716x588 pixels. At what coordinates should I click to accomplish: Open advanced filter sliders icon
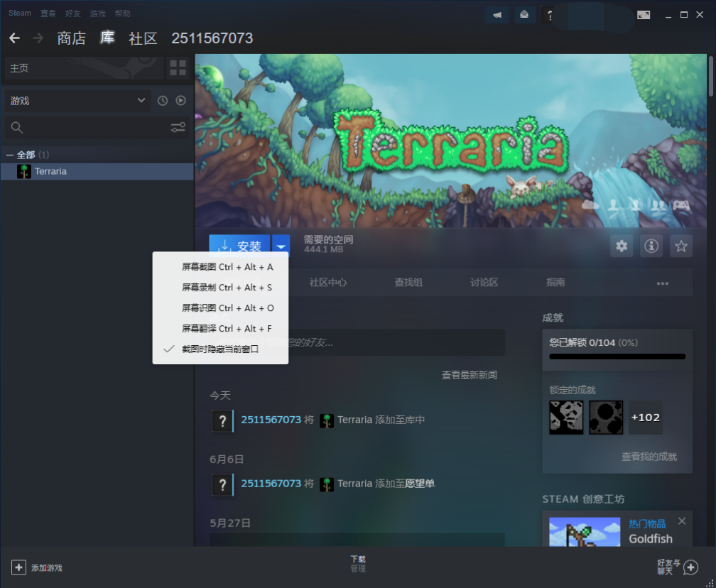pyautogui.click(x=178, y=127)
